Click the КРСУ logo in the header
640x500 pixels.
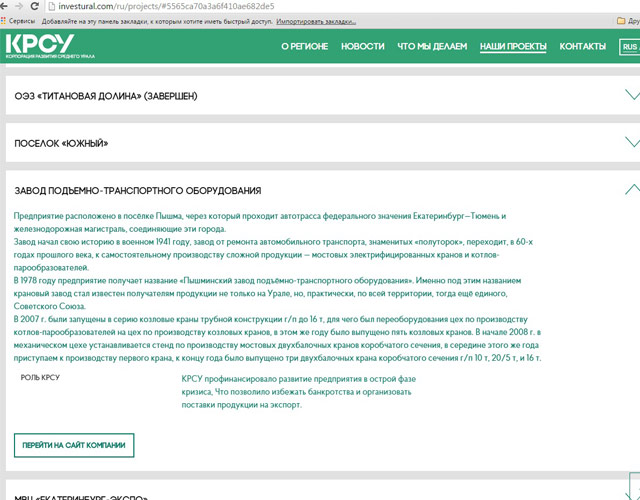click(40, 46)
